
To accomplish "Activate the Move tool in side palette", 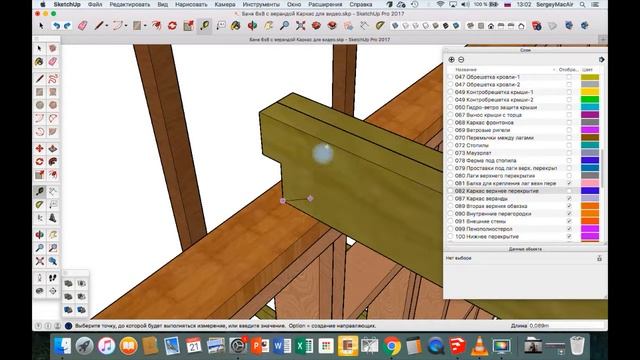I will tap(40, 149).
